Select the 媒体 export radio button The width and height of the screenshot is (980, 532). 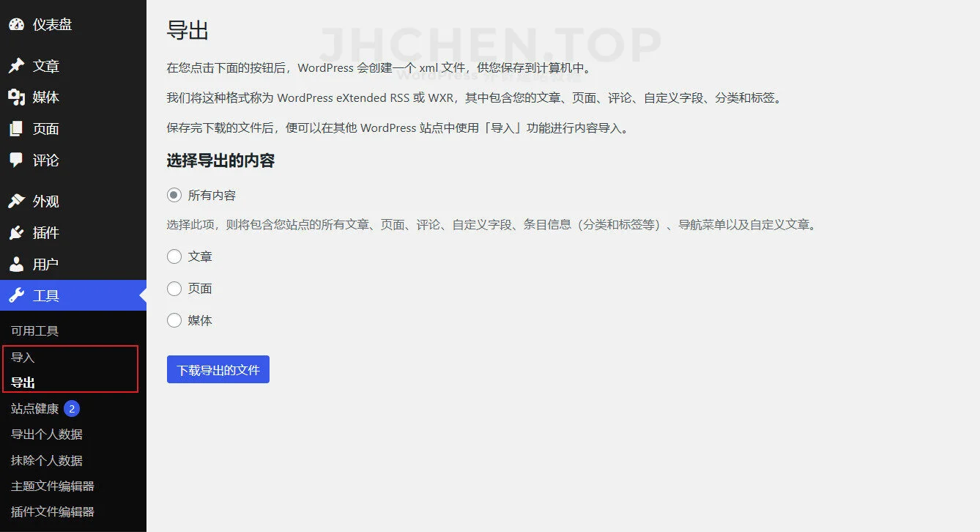click(x=174, y=320)
